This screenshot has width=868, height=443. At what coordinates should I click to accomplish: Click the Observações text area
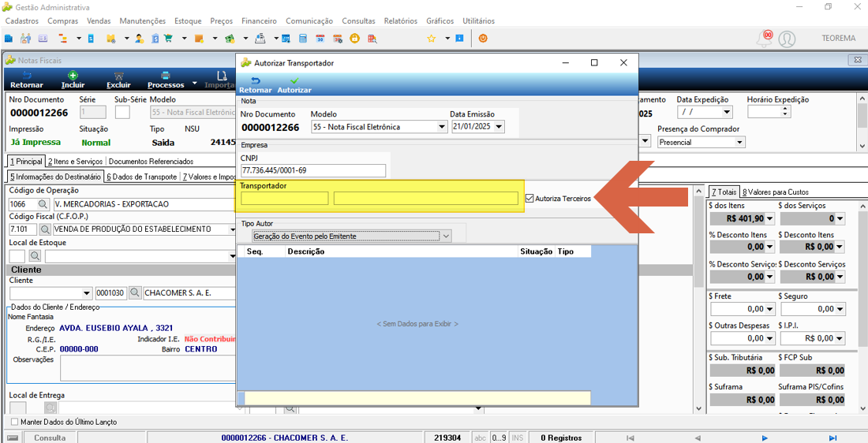click(148, 368)
